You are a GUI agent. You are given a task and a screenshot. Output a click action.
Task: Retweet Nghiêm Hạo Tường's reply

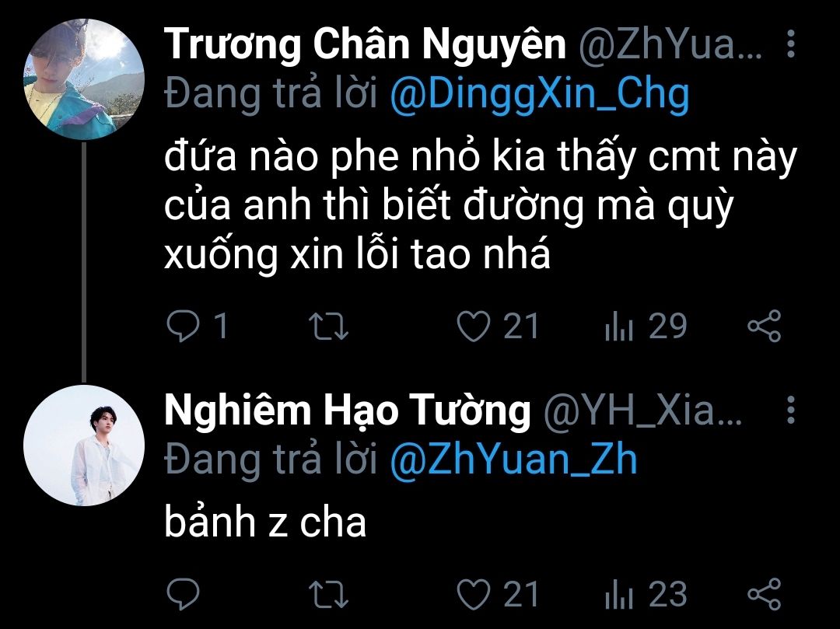tap(329, 594)
